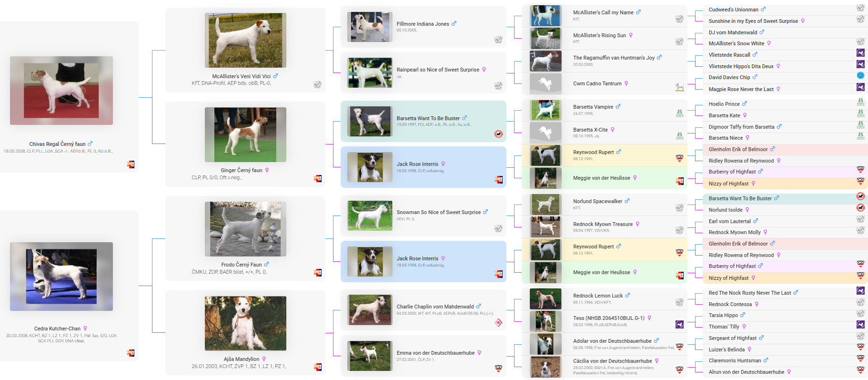Open McAllister's Veni Vidi Vici name link

click(241, 76)
